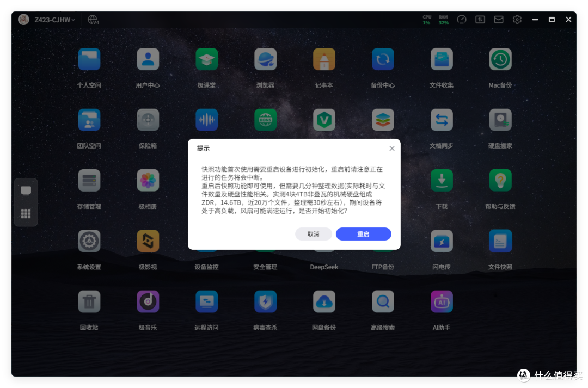Open the 文件快照 app
Image resolution: width=588 pixels, height=388 pixels.
(500, 241)
